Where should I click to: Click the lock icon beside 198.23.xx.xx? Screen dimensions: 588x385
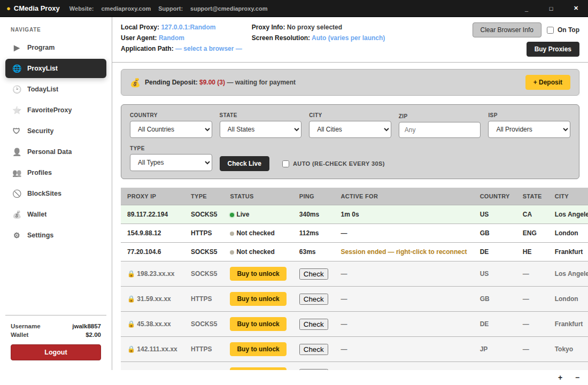pos(131,274)
